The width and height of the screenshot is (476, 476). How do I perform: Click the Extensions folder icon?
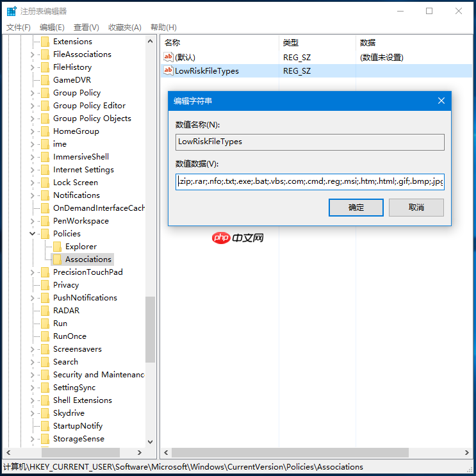pyautogui.click(x=45, y=41)
